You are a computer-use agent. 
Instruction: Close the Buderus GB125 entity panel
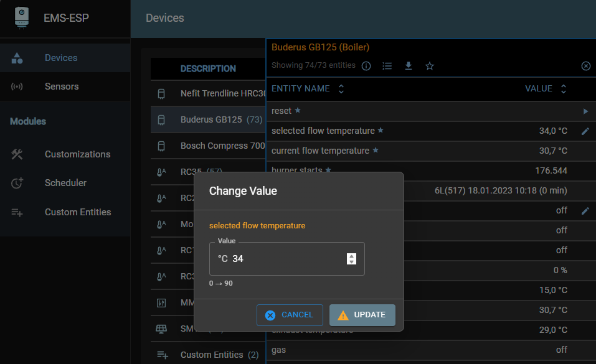click(x=585, y=66)
